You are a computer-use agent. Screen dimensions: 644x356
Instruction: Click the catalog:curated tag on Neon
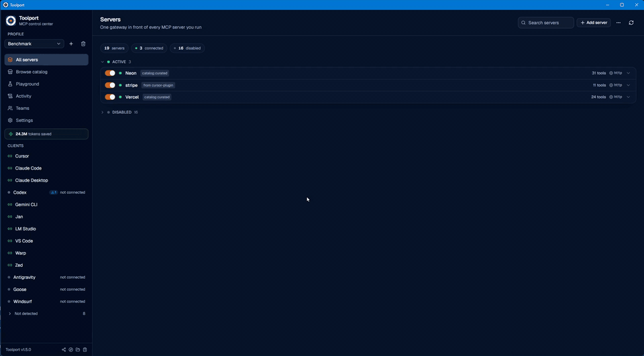point(155,73)
